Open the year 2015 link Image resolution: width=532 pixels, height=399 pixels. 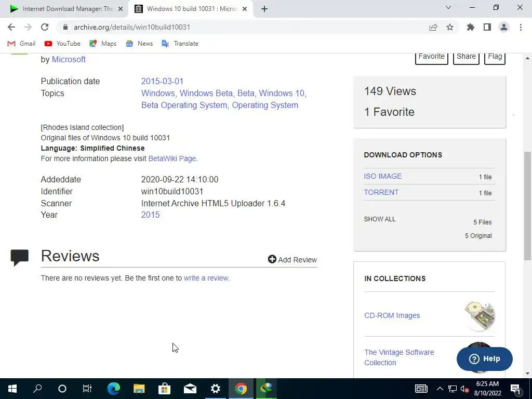pyautogui.click(x=150, y=215)
